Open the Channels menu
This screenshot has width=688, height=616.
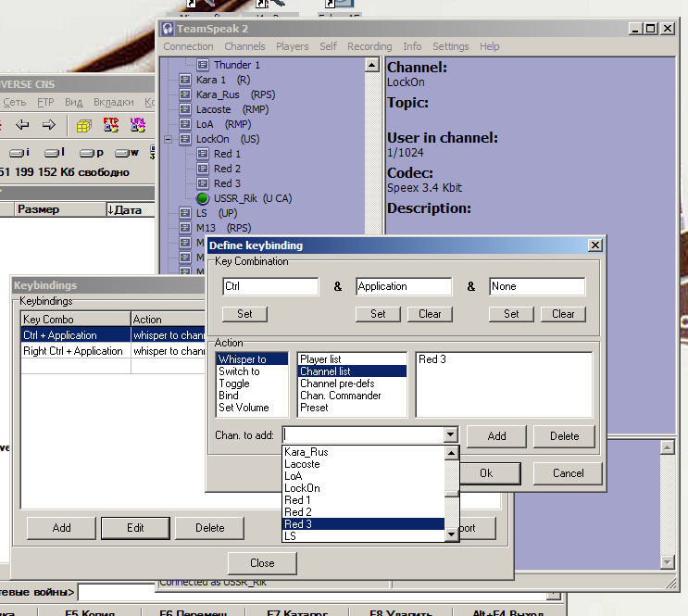(244, 46)
